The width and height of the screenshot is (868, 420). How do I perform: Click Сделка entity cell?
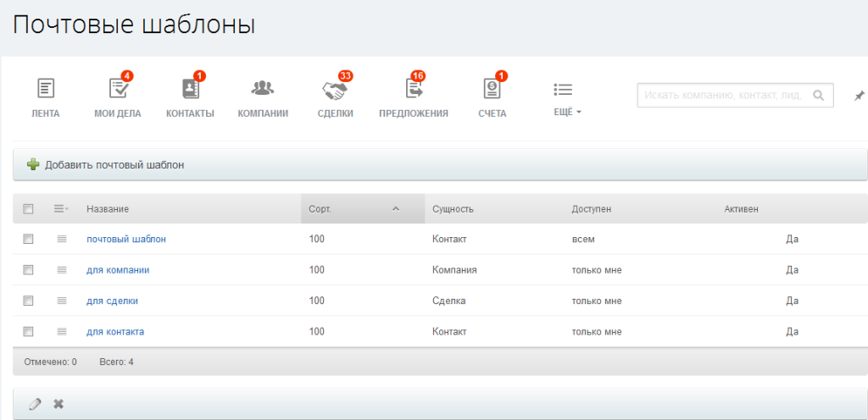pyautogui.click(x=449, y=301)
